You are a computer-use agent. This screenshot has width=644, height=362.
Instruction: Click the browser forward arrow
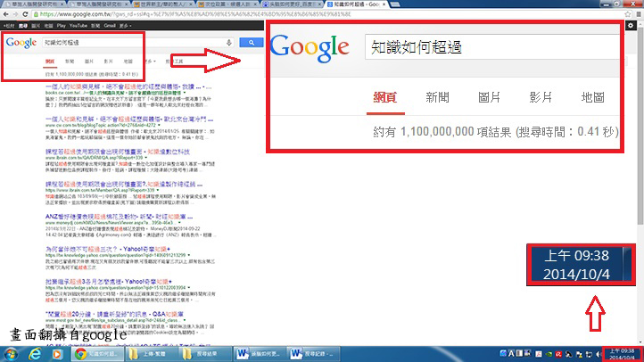pos(15,14)
